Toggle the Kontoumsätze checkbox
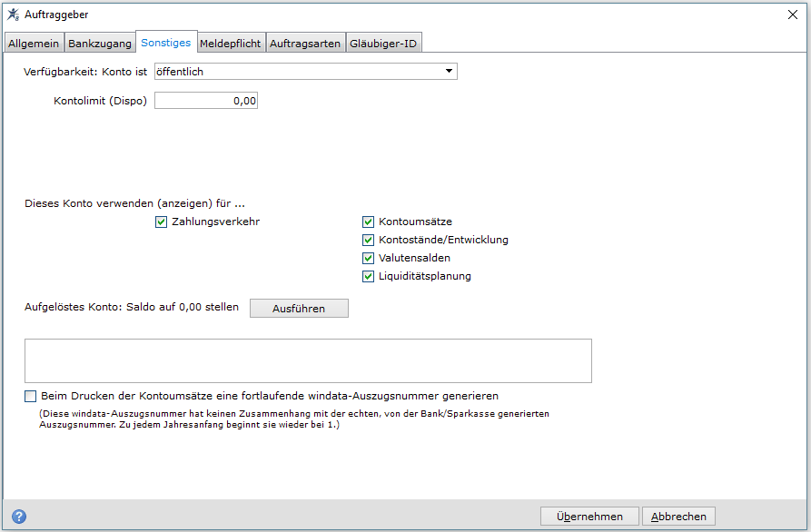811x532 pixels. (368, 222)
